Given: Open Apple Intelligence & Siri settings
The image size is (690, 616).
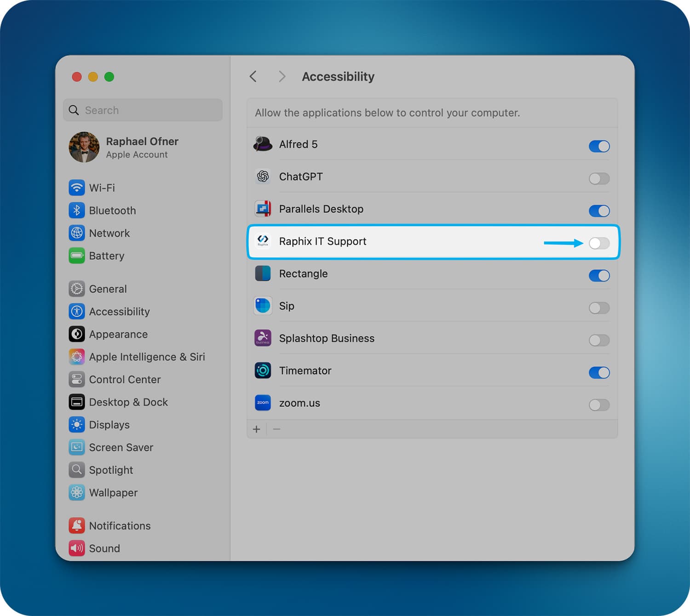Looking at the screenshot, I should point(147,357).
